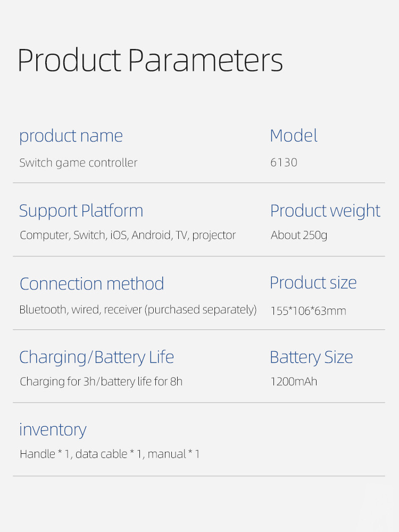Select the "Product weight" heading
Viewport: 399px width, 532px height.
point(325,211)
